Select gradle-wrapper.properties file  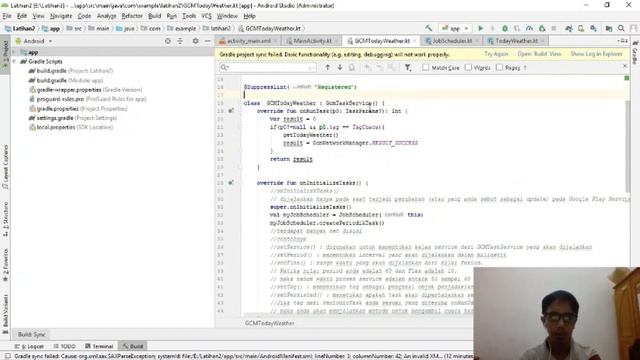86,89
